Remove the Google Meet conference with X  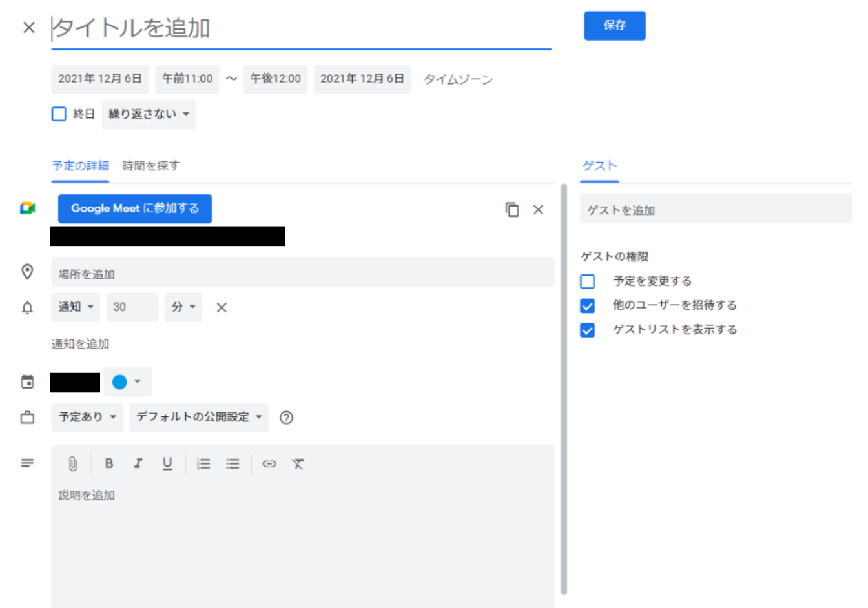[x=538, y=210]
